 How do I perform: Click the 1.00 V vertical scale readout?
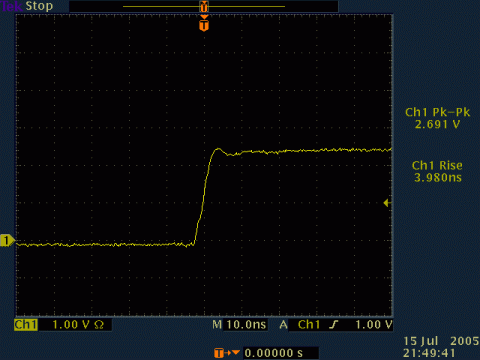71,325
